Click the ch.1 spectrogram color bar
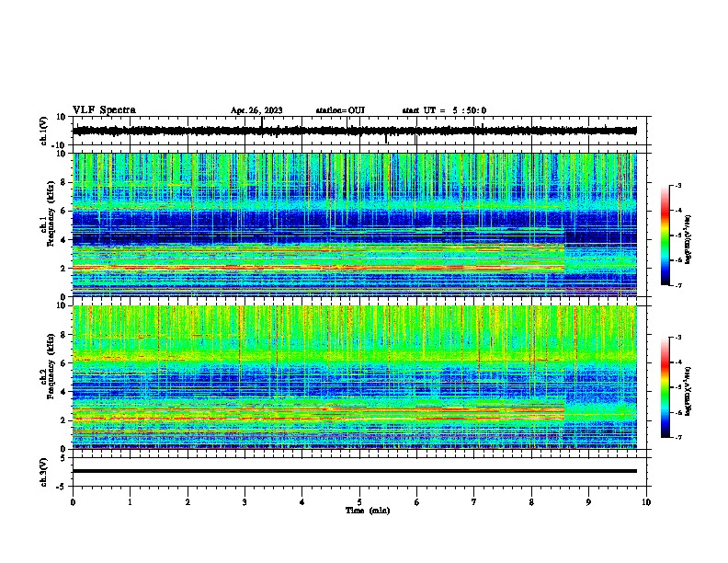The image size is (728, 563). tap(665, 236)
